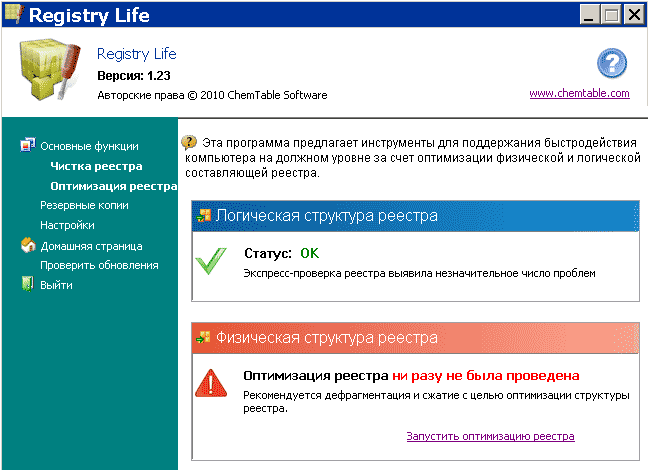The width and height of the screenshot is (648, 470).
Task: Click the Авторские права 2010 ChemTable text
Action: tap(212, 95)
